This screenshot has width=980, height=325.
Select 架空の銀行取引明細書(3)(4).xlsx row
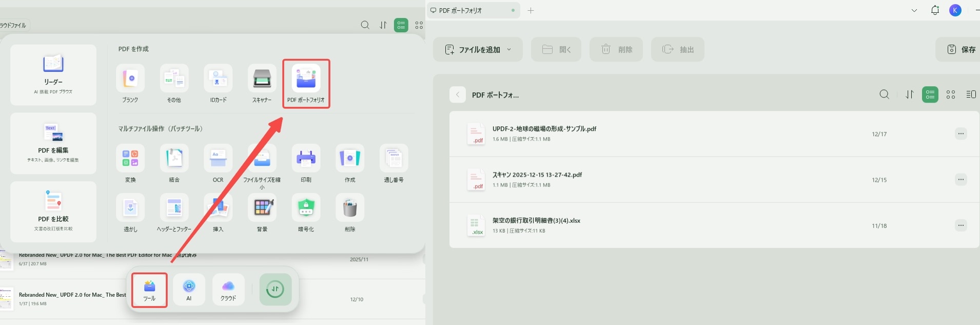714,225
